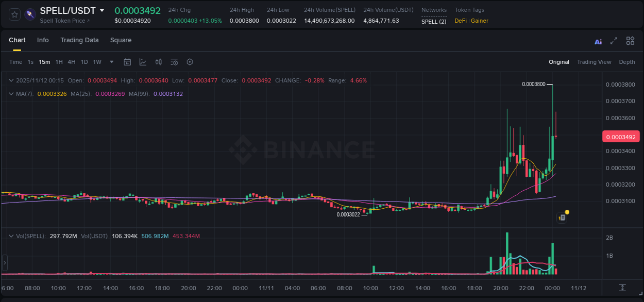Collapse the MA indicator row chevron
Image resolution: width=644 pixels, height=302 pixels.
click(x=10, y=94)
